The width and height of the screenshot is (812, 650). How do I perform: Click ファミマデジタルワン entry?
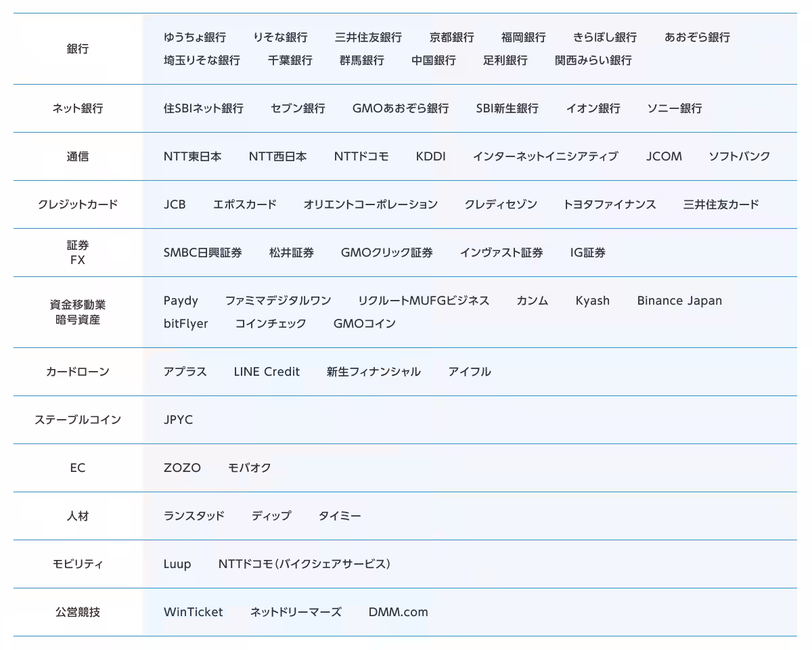click(x=278, y=301)
